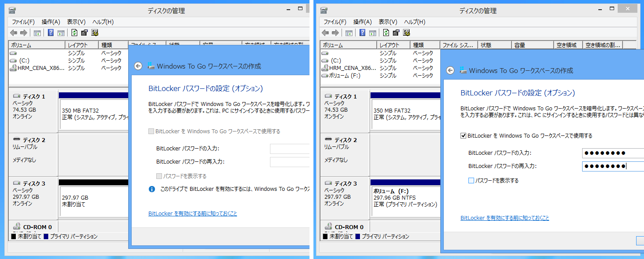Click settings wizard icon in left screenshot's toolbar

[x=95, y=33]
